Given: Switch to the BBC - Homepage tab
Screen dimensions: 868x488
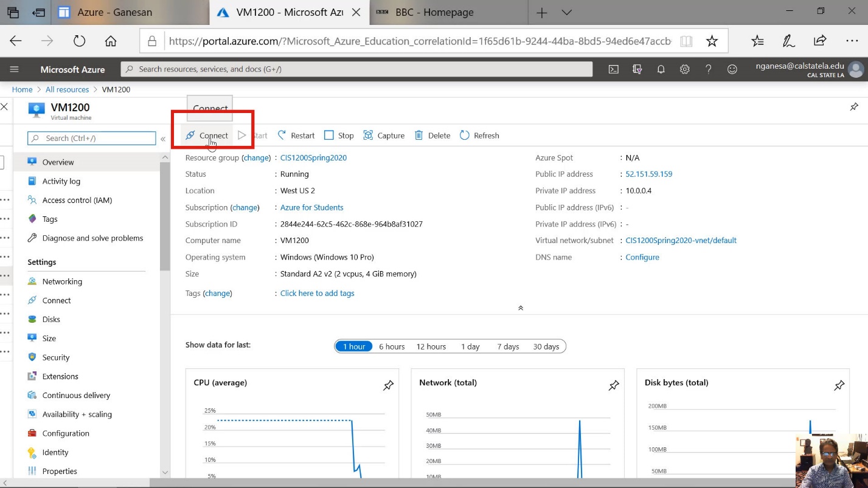Looking at the screenshot, I should coord(434,12).
